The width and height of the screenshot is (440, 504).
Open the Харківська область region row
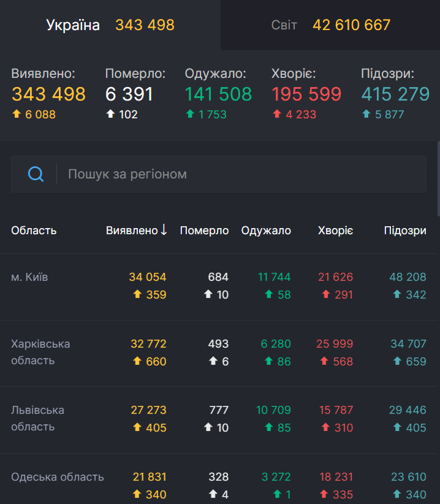(41, 352)
